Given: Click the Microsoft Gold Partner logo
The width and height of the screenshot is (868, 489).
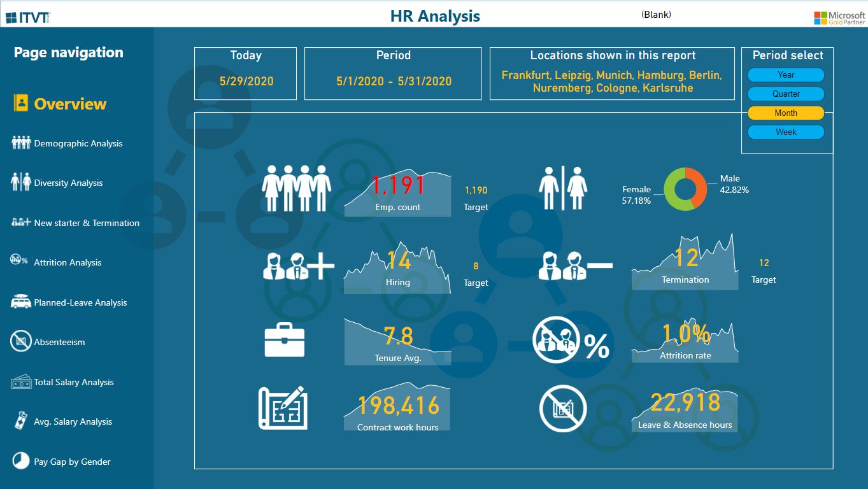Looking at the screenshot, I should coord(839,18).
